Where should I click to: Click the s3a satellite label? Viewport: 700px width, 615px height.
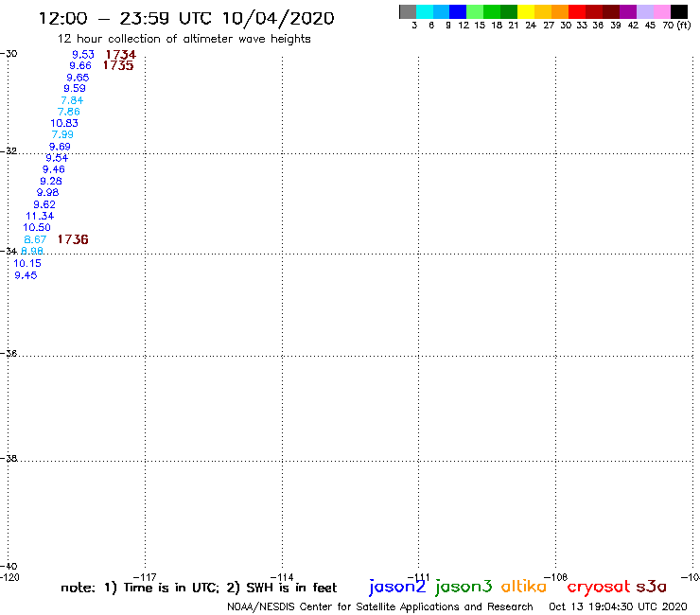tap(652, 587)
